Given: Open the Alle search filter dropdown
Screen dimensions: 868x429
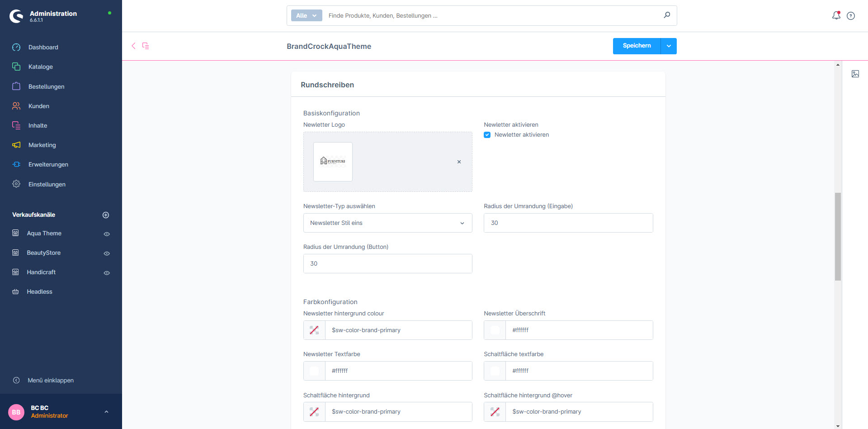Looking at the screenshot, I should click(306, 15).
